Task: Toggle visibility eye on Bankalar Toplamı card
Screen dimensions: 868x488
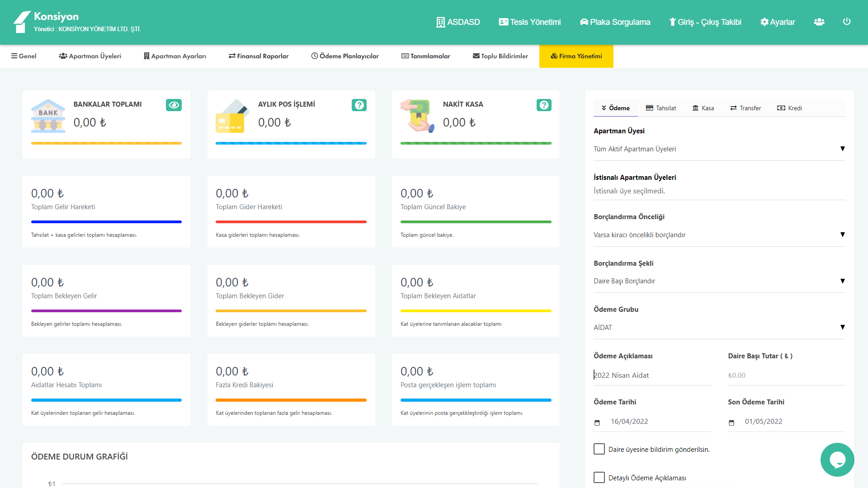Action: click(x=174, y=105)
